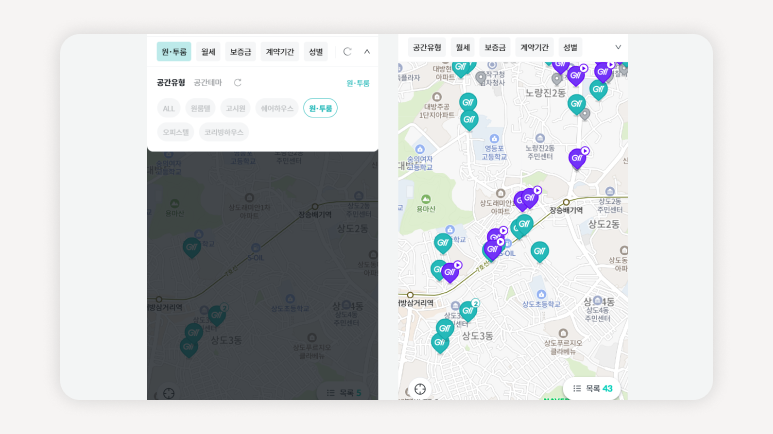Open the 목록 43 list button
The height and width of the screenshot is (434, 773).
pos(592,389)
